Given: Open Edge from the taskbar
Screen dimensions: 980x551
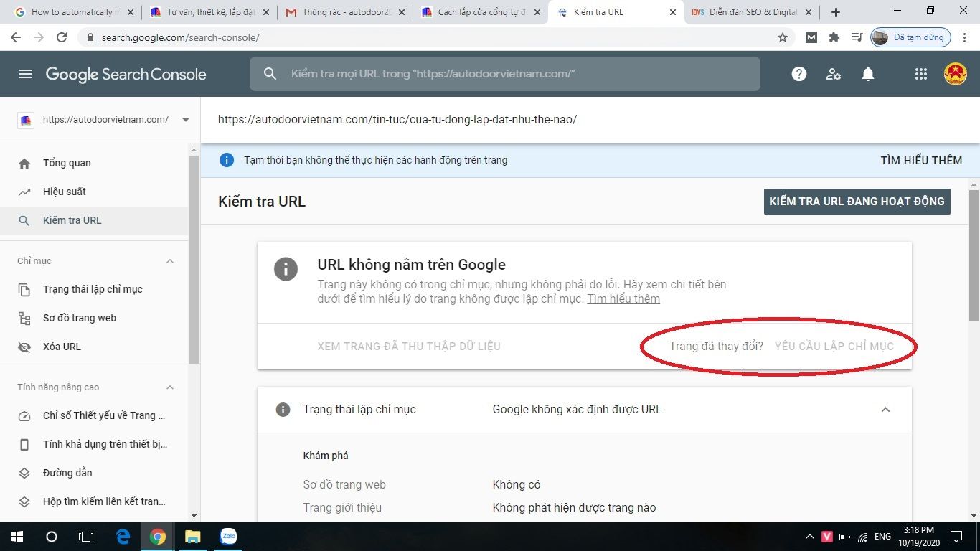Looking at the screenshot, I should click(x=123, y=537).
